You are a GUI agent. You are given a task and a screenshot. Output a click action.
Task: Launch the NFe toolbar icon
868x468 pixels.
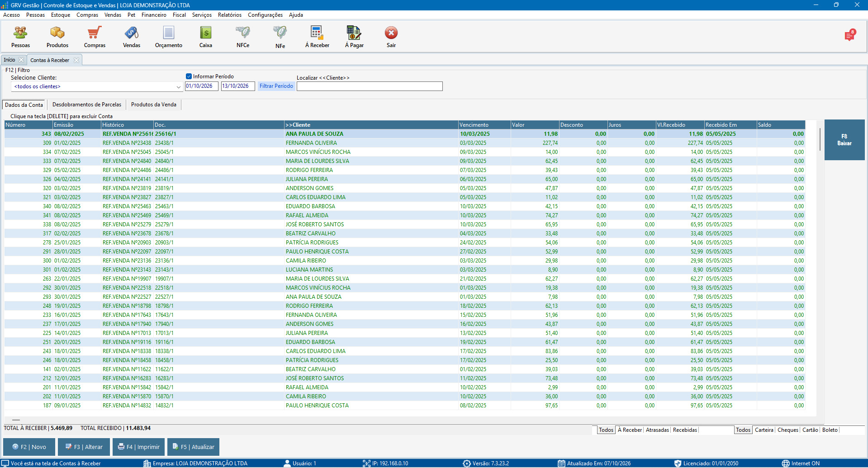(280, 37)
